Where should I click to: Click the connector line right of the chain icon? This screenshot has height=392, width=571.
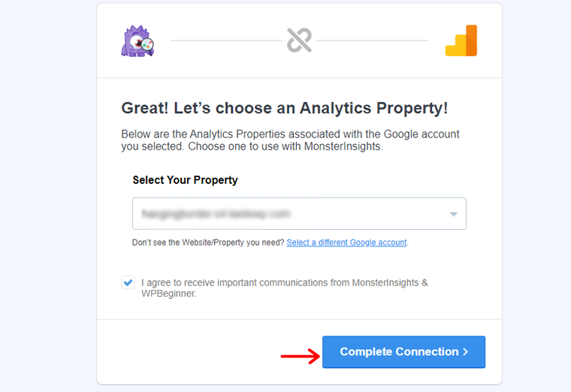[x=372, y=41]
